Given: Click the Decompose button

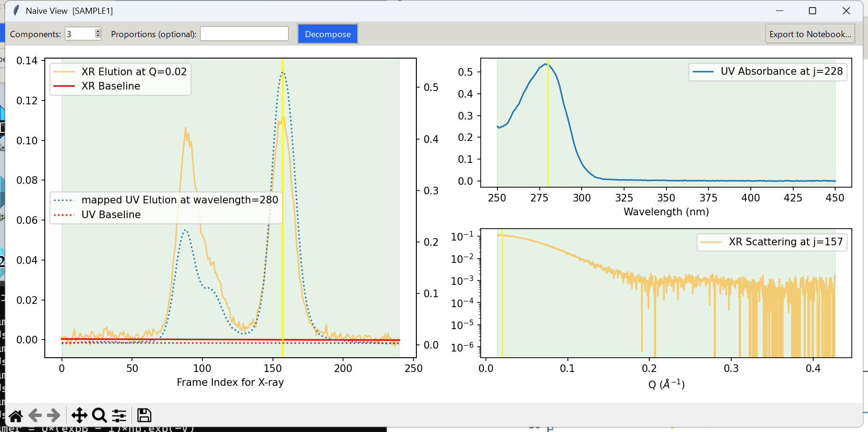Looking at the screenshot, I should (x=328, y=34).
